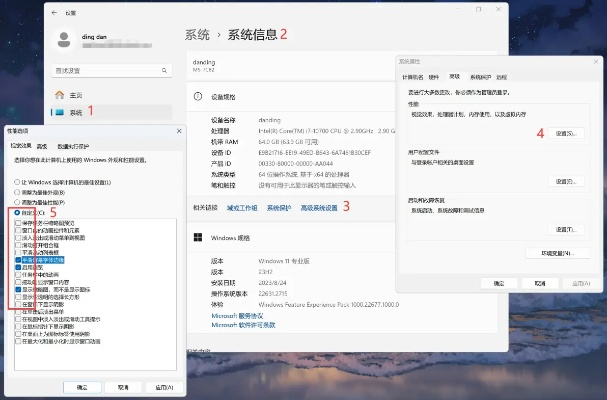Select the 自定义 (Custom) radio button

pos(19,213)
